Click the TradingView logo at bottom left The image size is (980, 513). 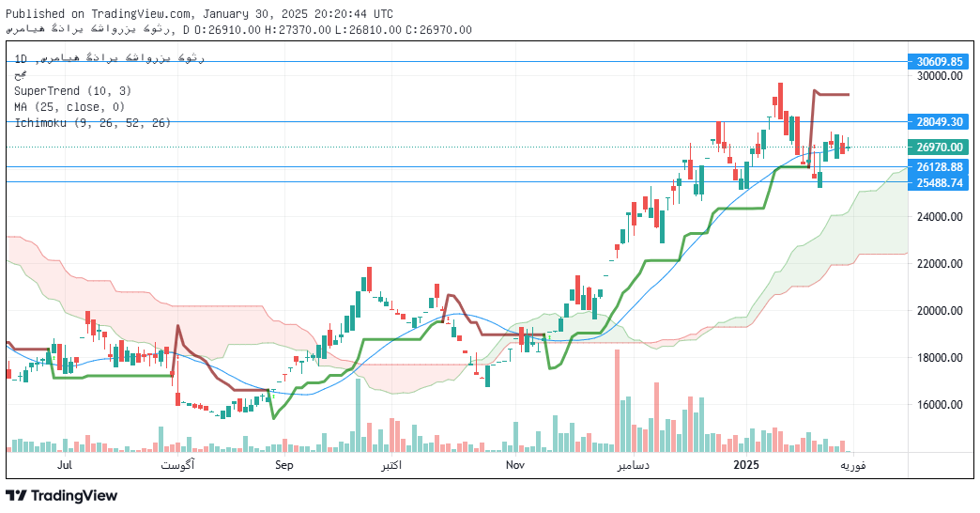(62, 495)
